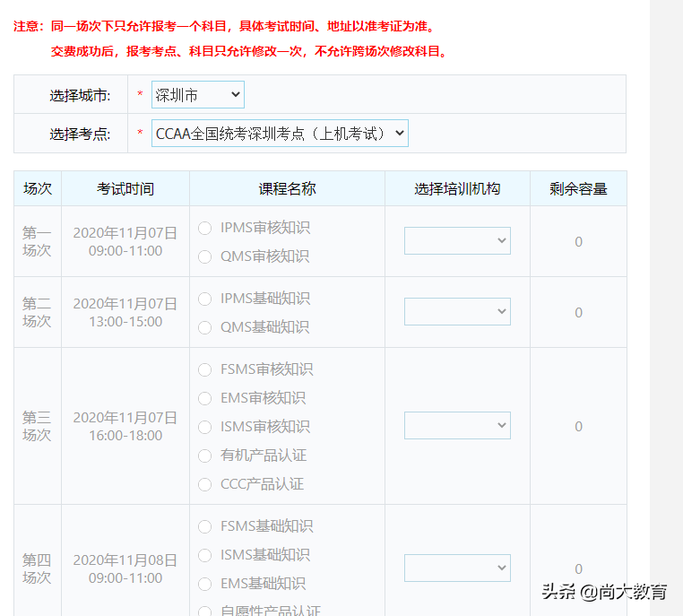Click exam time 2020年11月07日 13:00-15:00
The width and height of the screenshot is (683, 616).
click(125, 312)
